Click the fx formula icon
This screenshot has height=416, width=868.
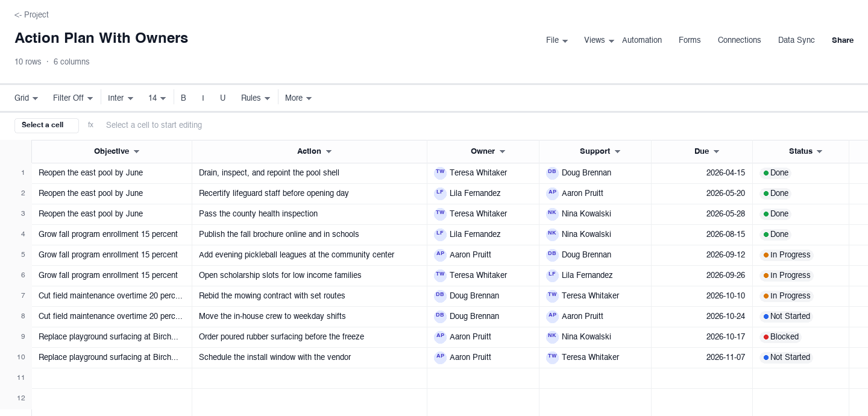pyautogui.click(x=90, y=125)
